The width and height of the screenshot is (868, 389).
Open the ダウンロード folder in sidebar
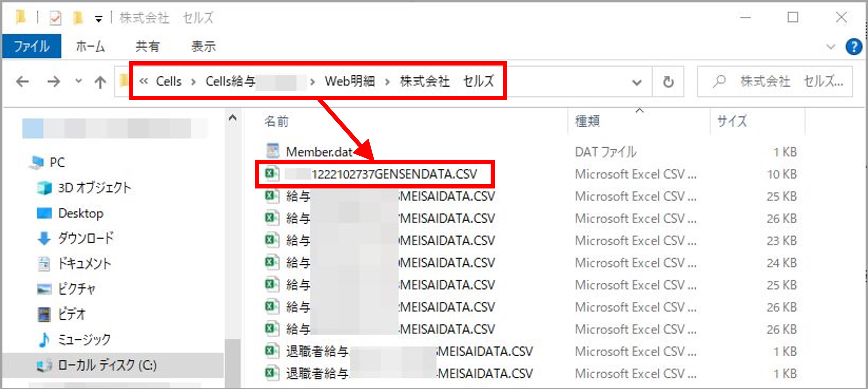(85, 238)
